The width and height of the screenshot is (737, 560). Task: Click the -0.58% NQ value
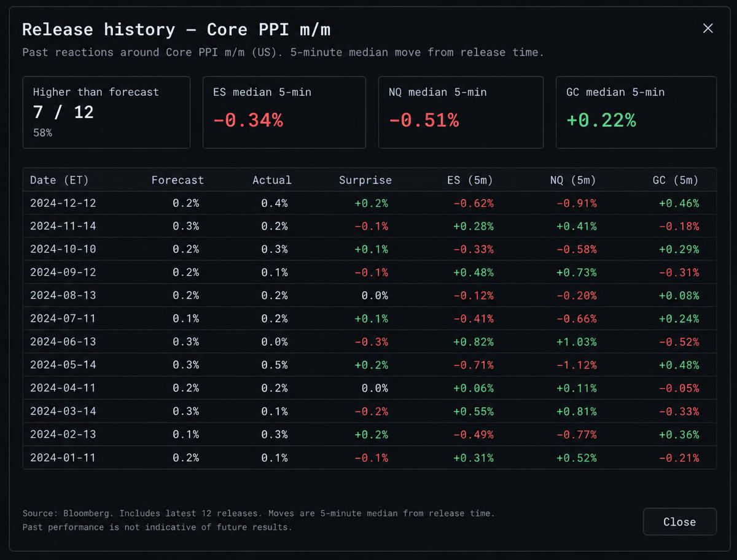[x=576, y=249]
